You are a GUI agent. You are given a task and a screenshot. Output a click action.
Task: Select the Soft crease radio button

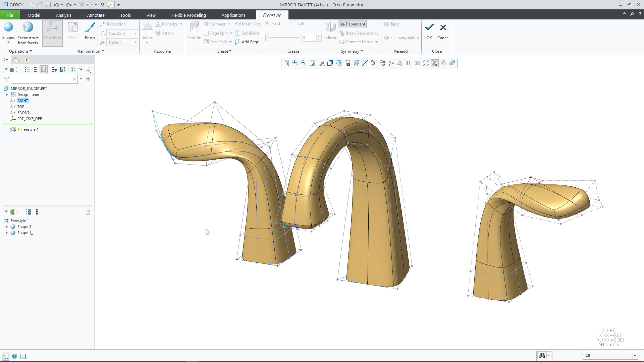[293, 23]
